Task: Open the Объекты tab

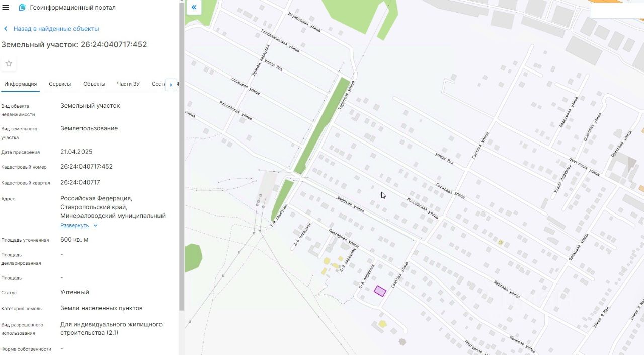Action: [x=94, y=84]
